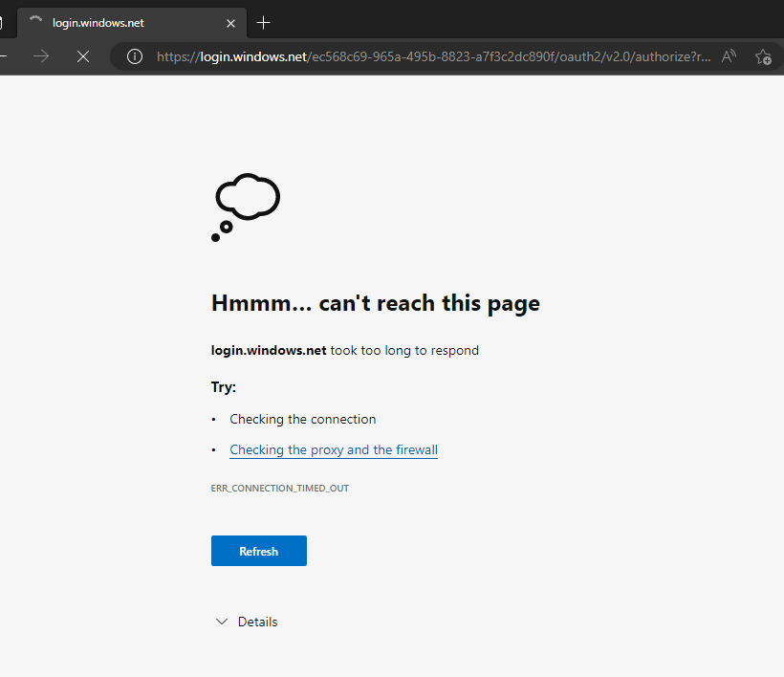Expand the Details section
The image size is (784, 677).
coord(247,622)
